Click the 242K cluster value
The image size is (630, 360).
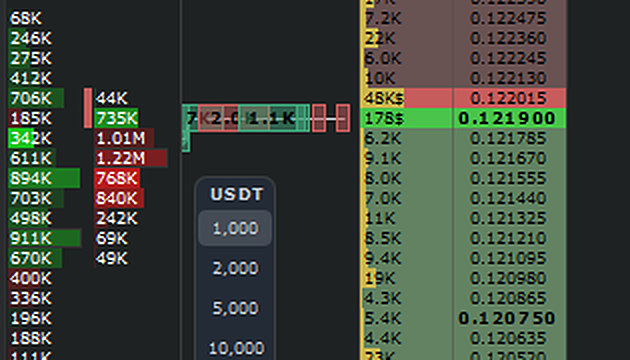(x=117, y=218)
